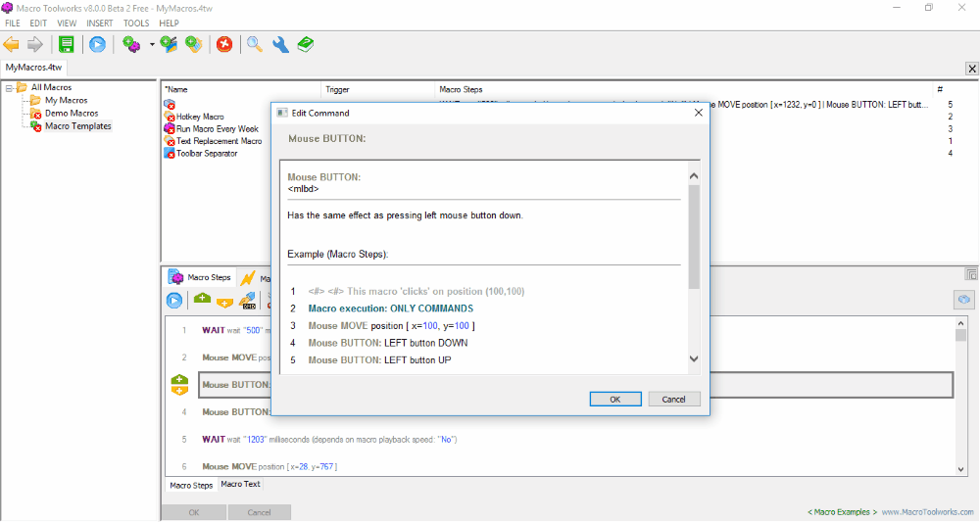This screenshot has width=980, height=522.
Task: Click the add-group icon with the clapperboard
Action: 169,44
